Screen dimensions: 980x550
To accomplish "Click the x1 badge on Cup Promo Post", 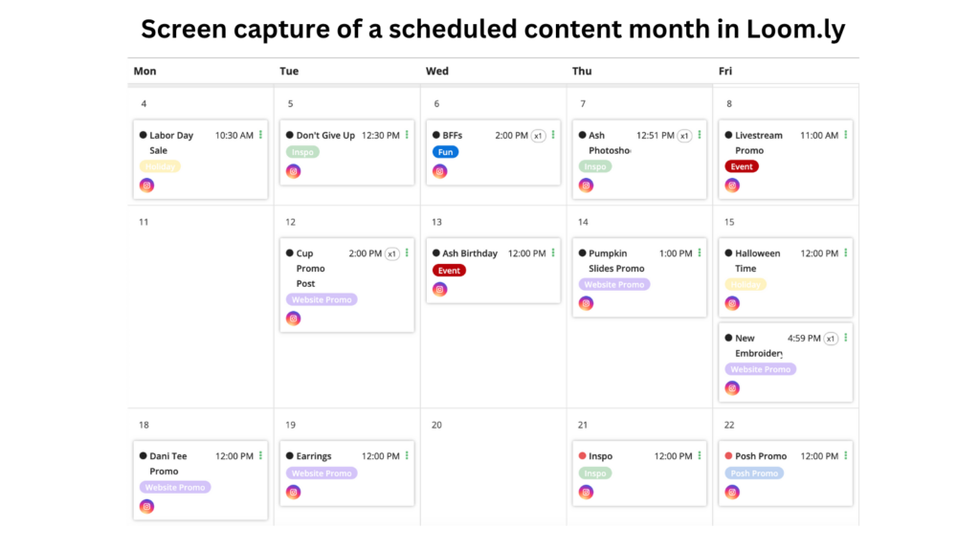I will (x=391, y=253).
